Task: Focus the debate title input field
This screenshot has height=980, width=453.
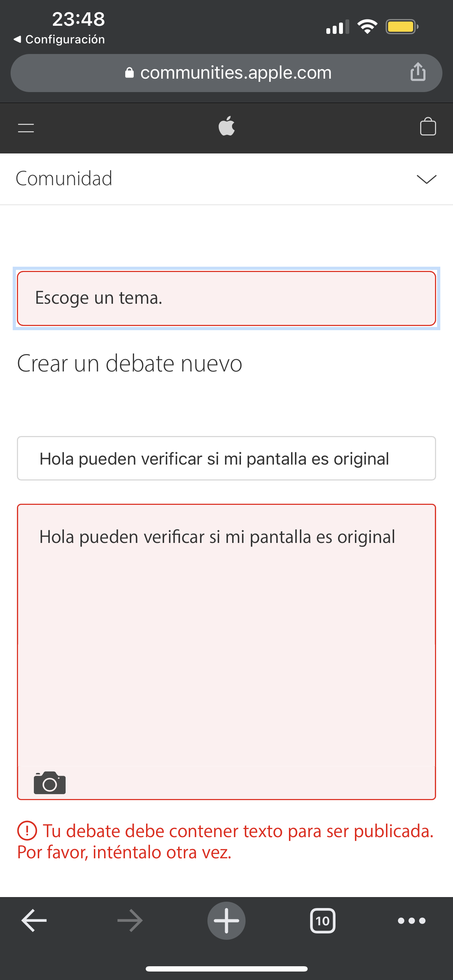Action: [x=226, y=458]
